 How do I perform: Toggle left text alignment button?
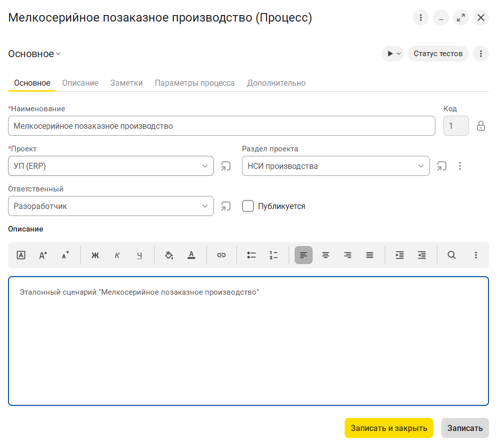point(304,255)
